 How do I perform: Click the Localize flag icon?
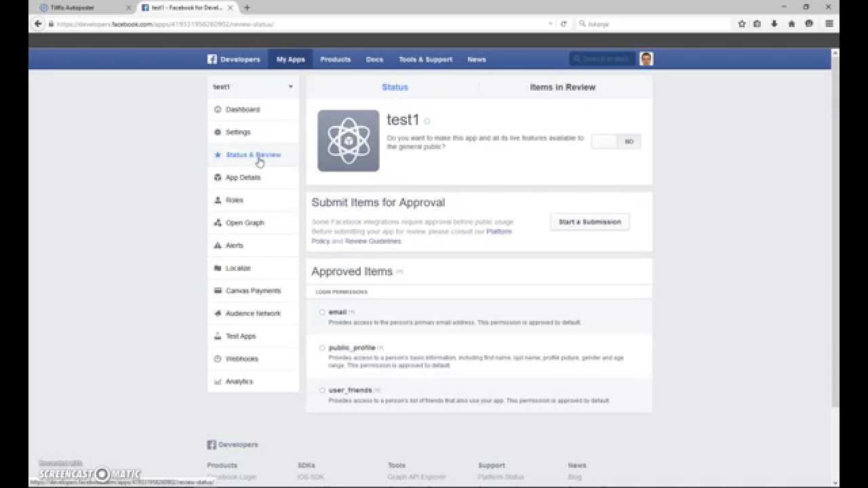pyautogui.click(x=218, y=268)
